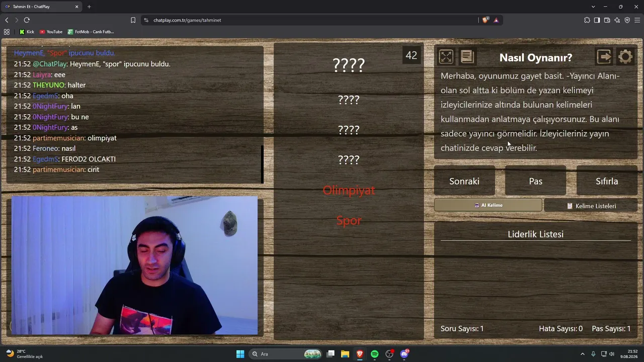Click the countdown timer showing 42
Screen dimensions: 644x362
tap(412, 55)
